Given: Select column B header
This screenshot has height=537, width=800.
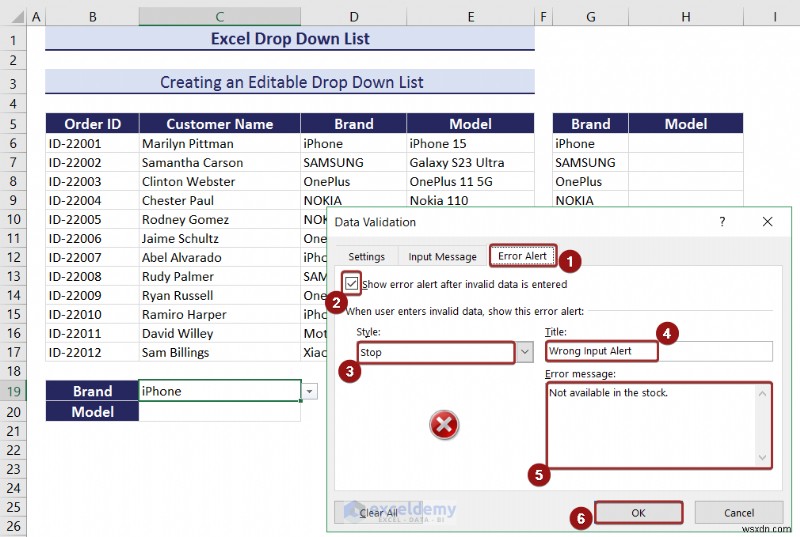Looking at the screenshot, I should point(92,17).
